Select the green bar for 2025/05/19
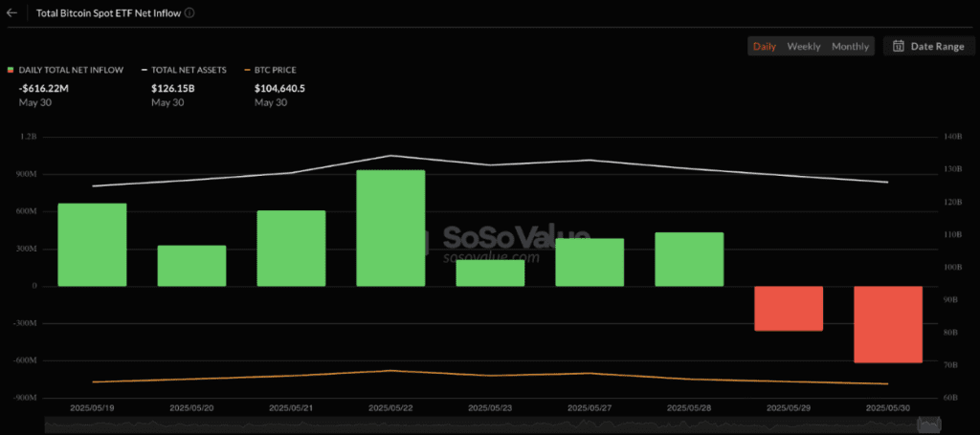 click(93, 245)
